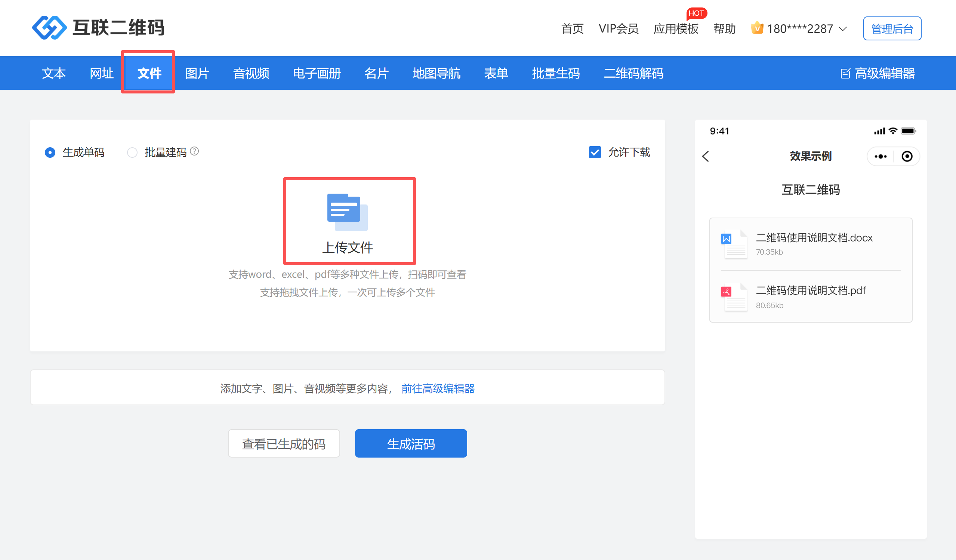956x560 pixels.
Task: Click the three-dots menu in phone preview
Action: coord(880,156)
